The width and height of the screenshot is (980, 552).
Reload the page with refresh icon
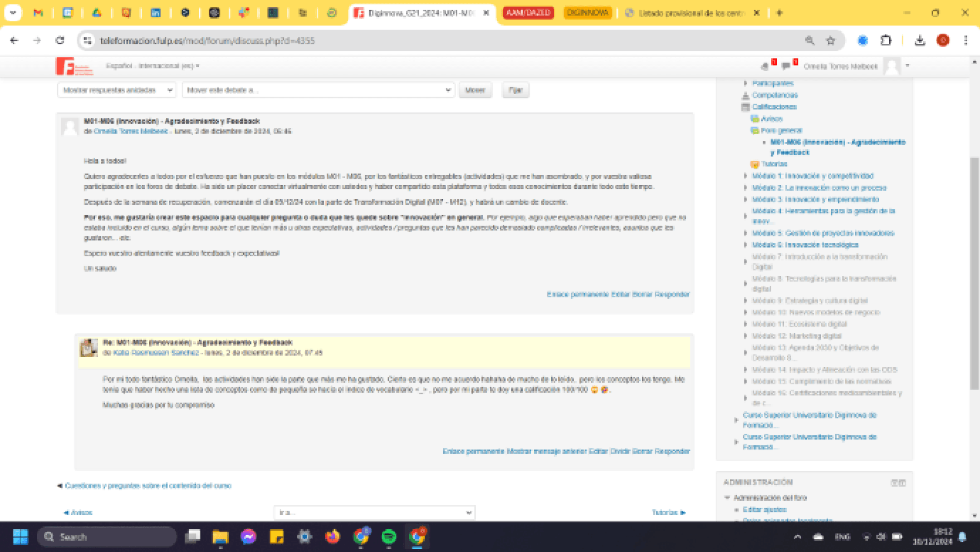coord(60,40)
